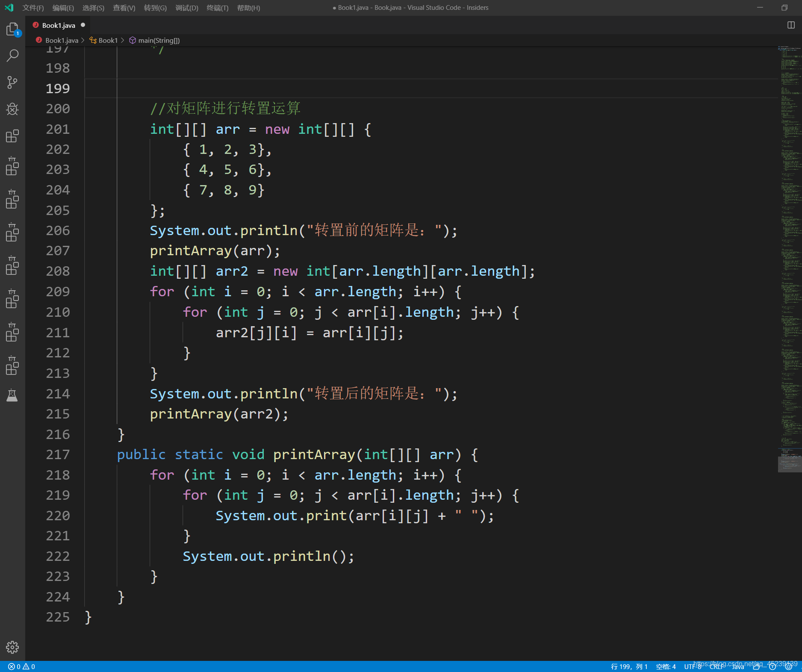Open the 终端(T) menu
The height and width of the screenshot is (672, 802).
[218, 8]
